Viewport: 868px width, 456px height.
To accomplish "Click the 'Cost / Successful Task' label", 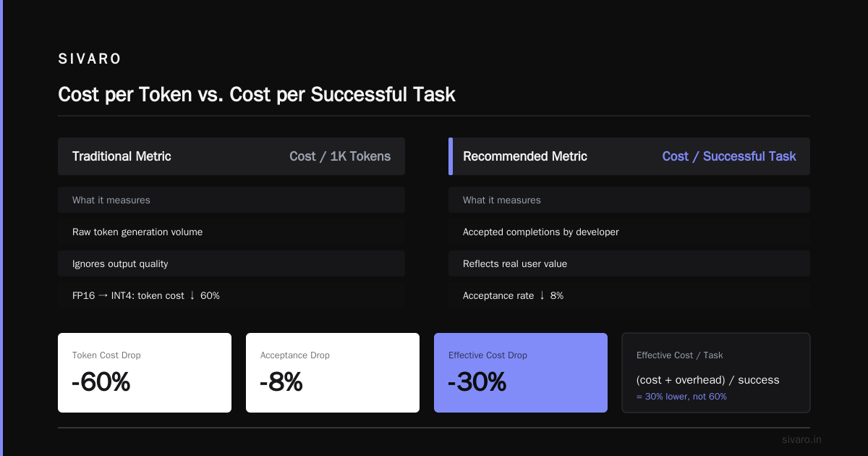I will pos(729,156).
